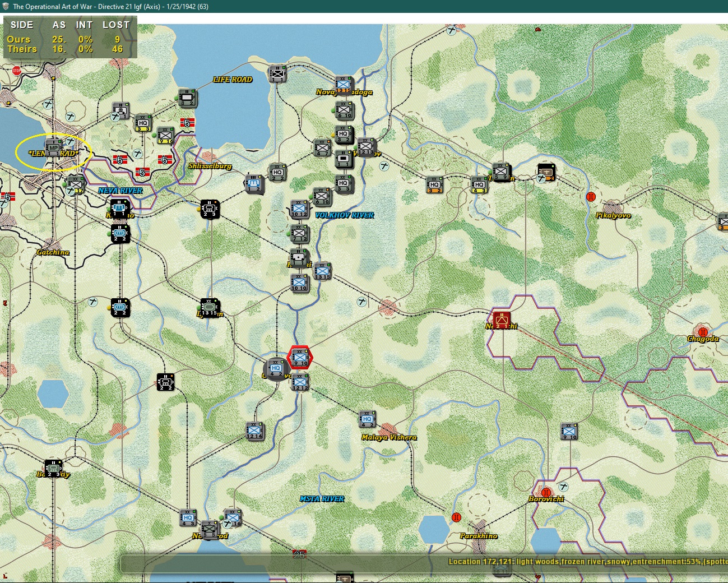Click the flag marker 5 north of Shlisselburg
728x583 pixels.
point(187,123)
